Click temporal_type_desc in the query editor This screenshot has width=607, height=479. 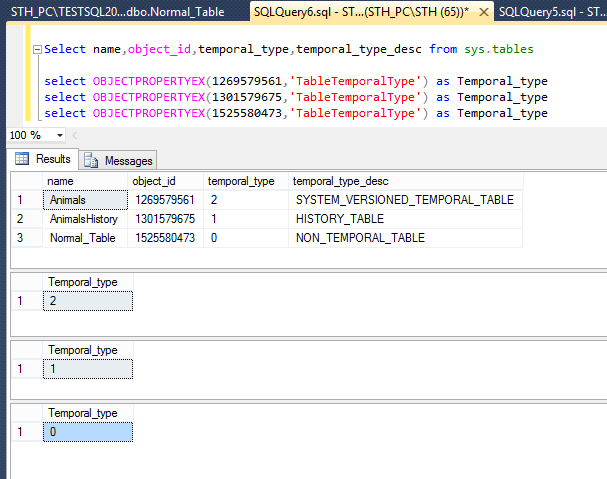(x=359, y=50)
